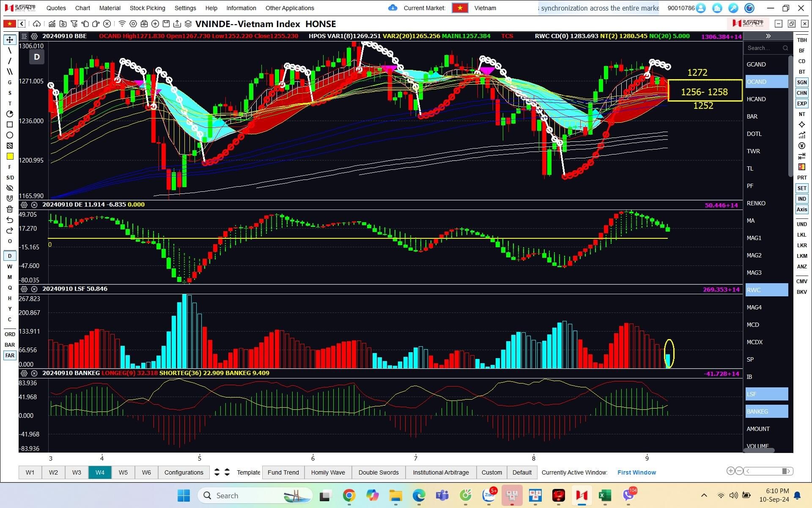Click the upload export icon
This screenshot has height=508, width=812.
click(177, 24)
